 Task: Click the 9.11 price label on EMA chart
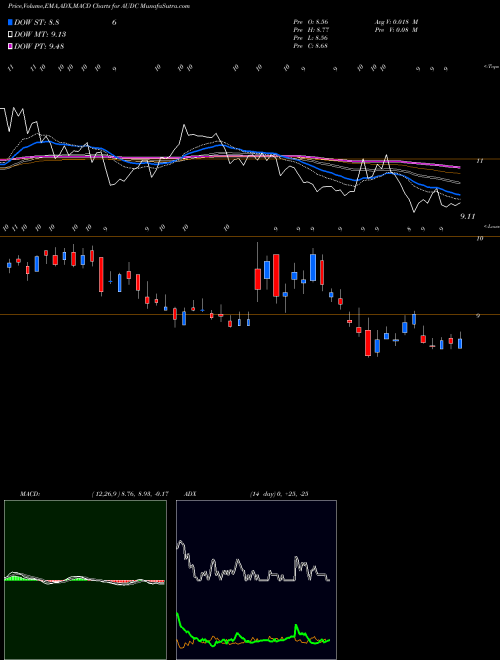pos(468,216)
